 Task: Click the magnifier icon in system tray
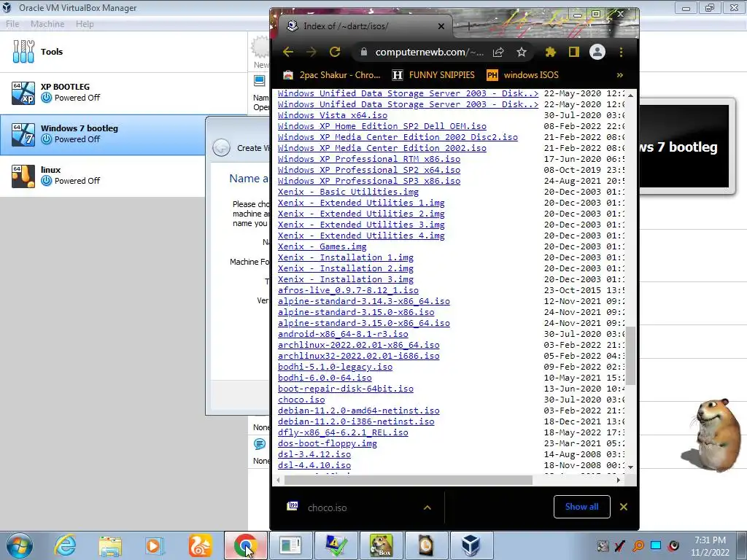(x=638, y=545)
